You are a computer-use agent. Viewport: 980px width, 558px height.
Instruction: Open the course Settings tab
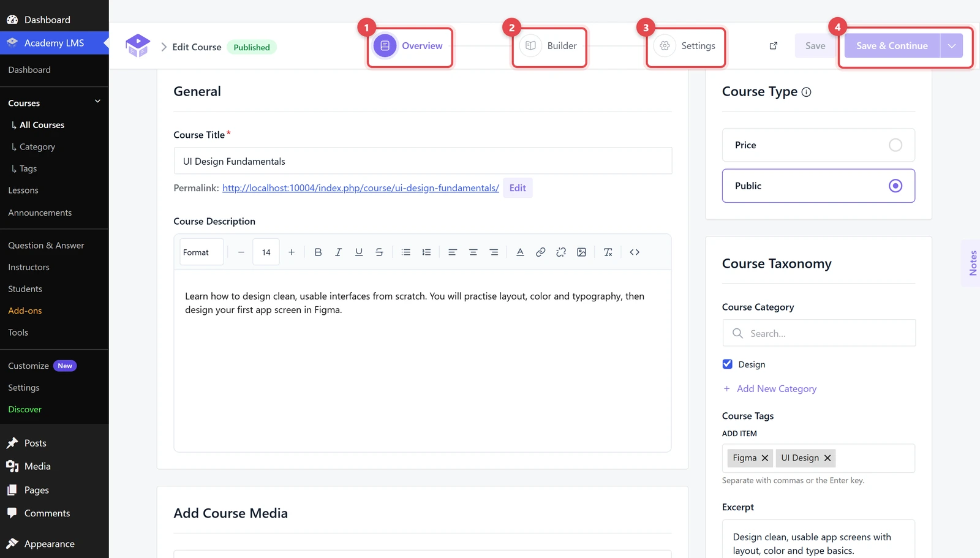pos(685,46)
